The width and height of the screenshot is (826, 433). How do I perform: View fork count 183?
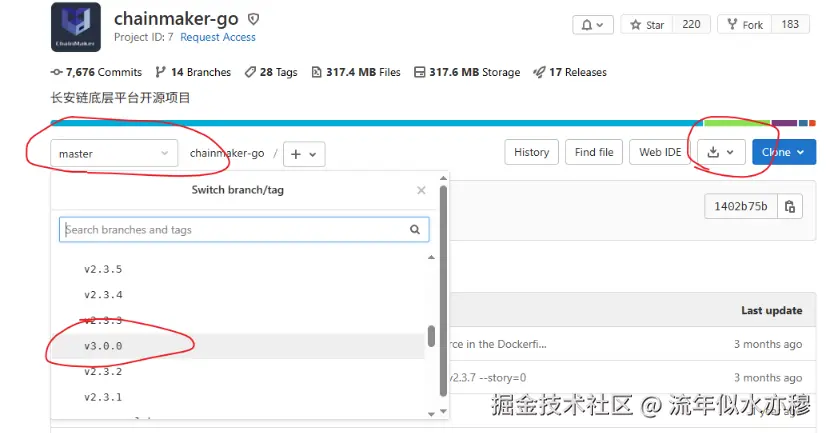point(790,25)
